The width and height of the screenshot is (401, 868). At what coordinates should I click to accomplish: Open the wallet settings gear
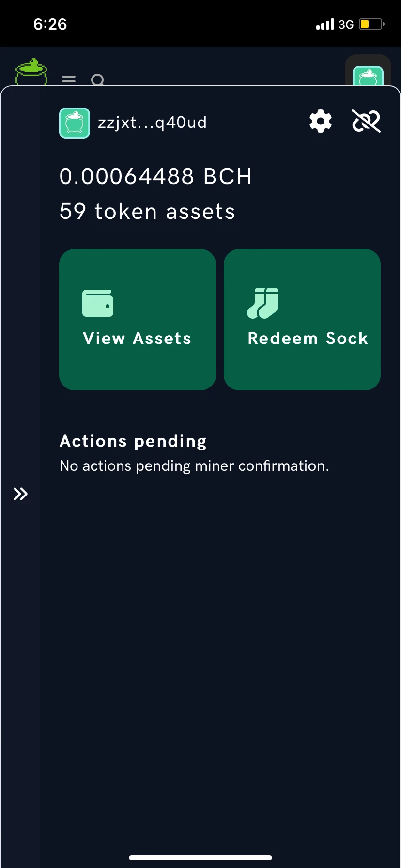click(x=321, y=121)
